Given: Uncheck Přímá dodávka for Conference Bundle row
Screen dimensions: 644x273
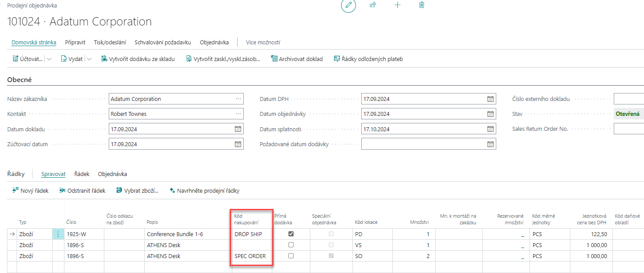Looking at the screenshot, I should (x=291, y=234).
